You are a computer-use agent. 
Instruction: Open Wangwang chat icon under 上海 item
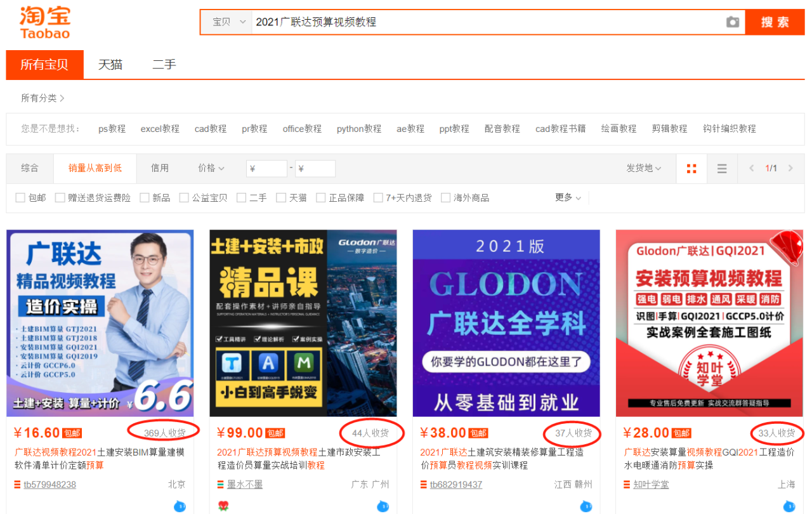click(789, 506)
